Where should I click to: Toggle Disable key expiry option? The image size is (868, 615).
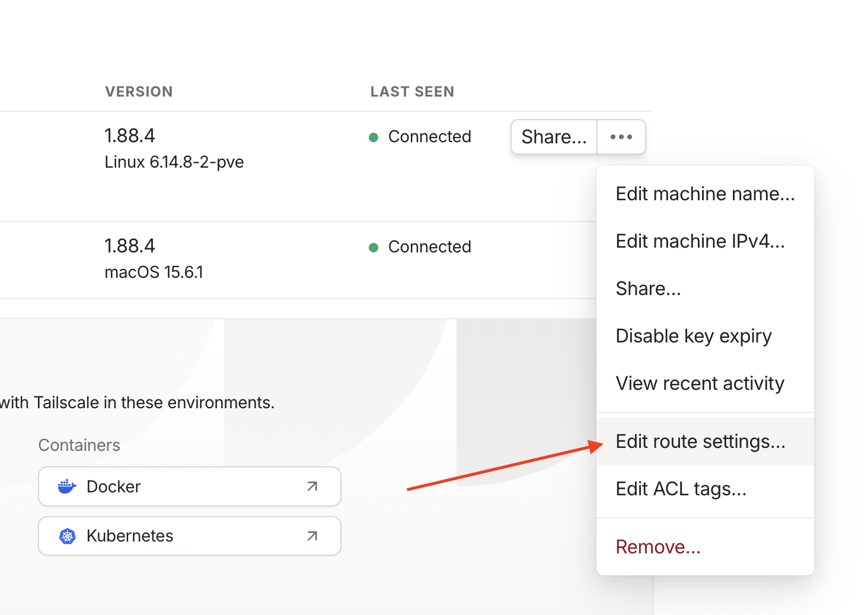(694, 336)
